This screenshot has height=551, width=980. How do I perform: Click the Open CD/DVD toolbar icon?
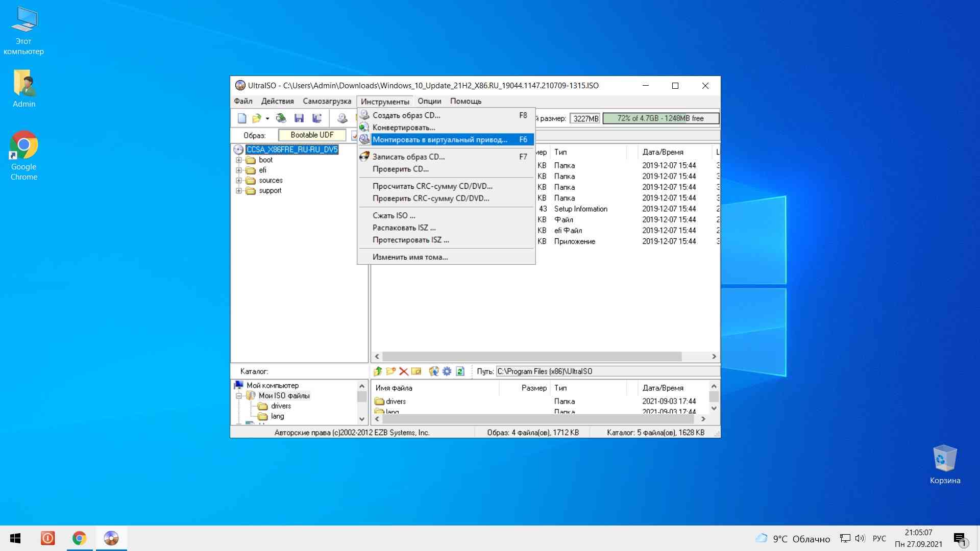(281, 118)
